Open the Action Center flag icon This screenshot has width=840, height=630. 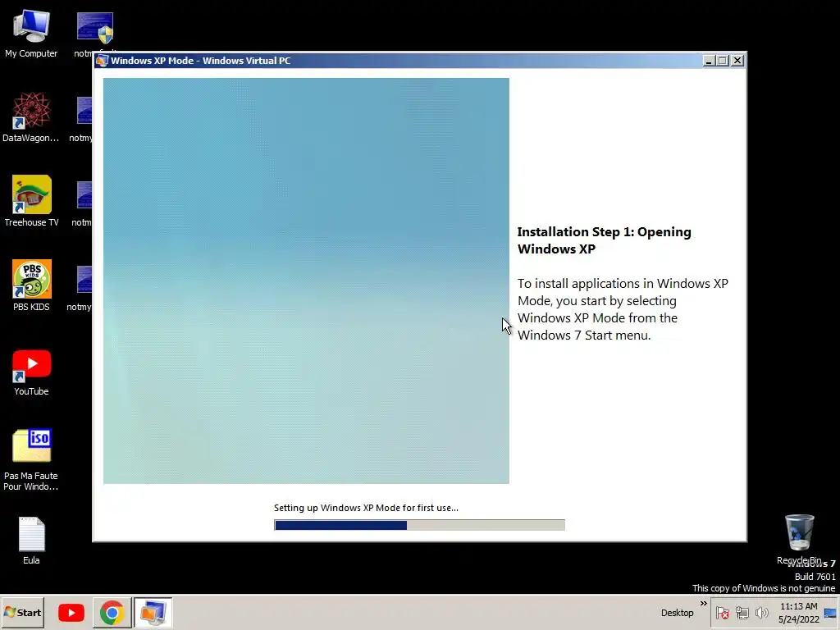tap(722, 613)
